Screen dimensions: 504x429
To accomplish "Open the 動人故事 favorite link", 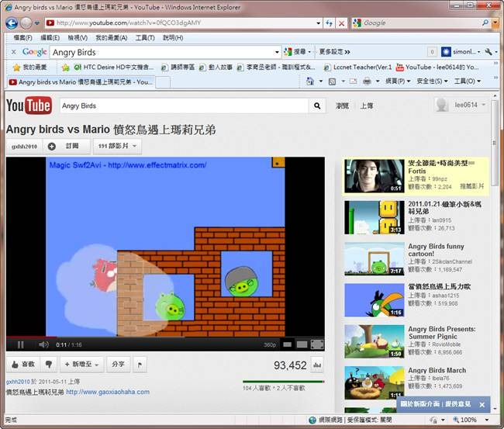I will 216,67.
